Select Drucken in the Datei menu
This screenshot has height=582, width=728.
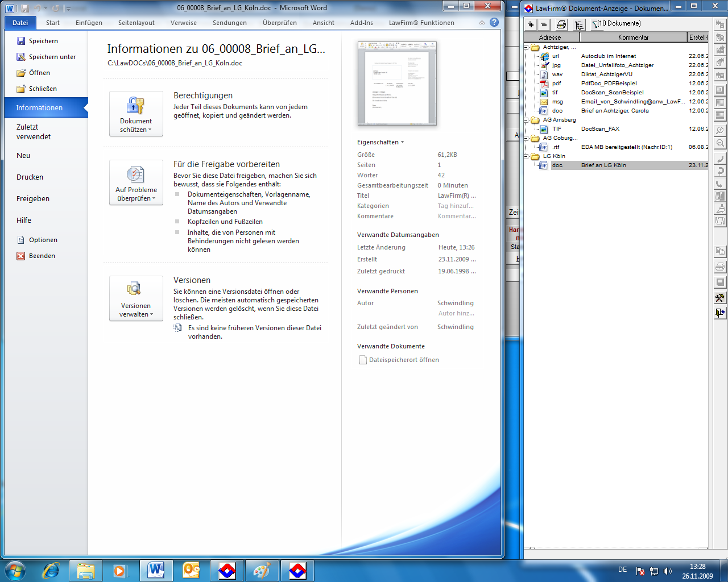pyautogui.click(x=30, y=177)
